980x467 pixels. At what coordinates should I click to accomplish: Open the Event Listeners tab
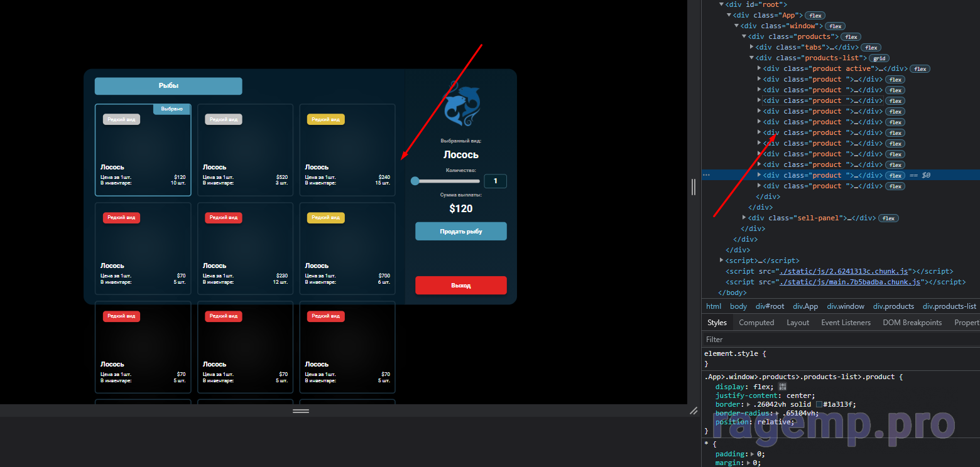846,322
